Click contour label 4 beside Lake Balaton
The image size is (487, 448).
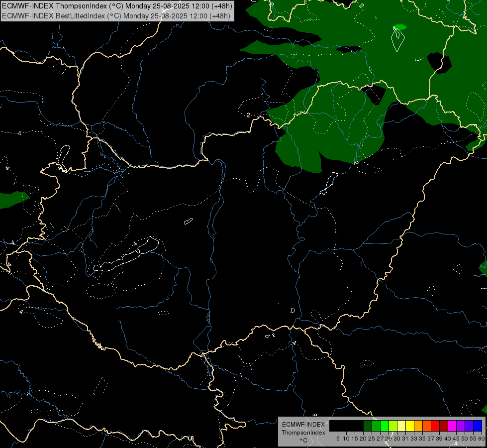(x=135, y=243)
